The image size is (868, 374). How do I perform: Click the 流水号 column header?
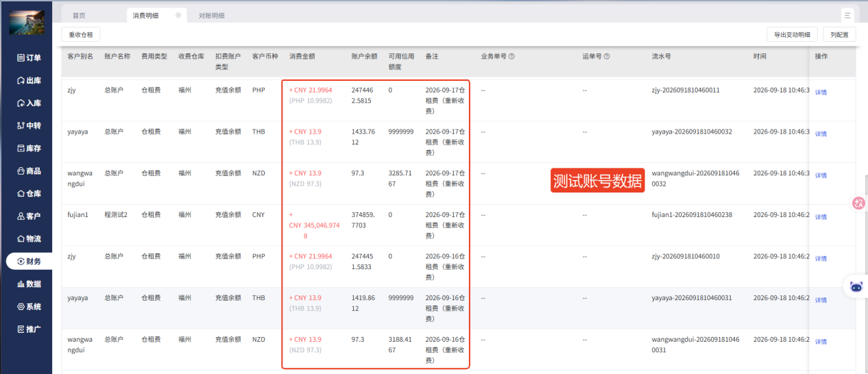(662, 56)
